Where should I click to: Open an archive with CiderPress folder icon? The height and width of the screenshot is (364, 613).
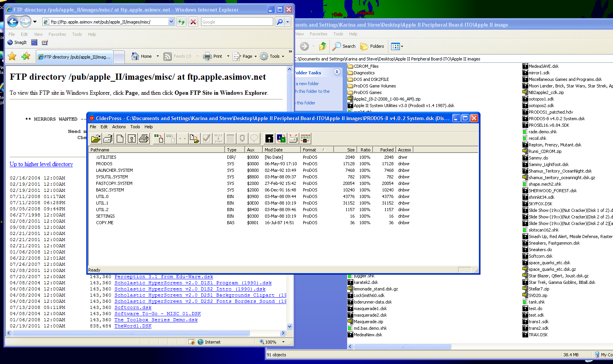(96, 138)
